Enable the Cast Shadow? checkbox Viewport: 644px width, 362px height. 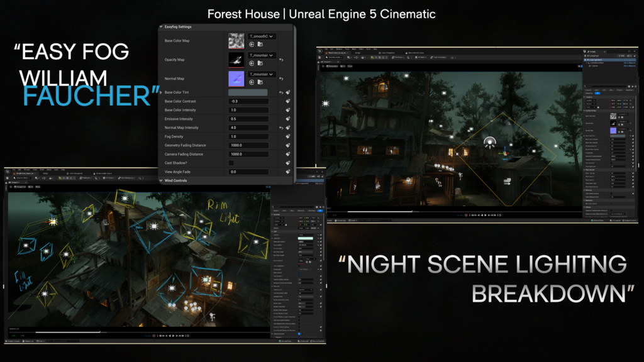231,162
